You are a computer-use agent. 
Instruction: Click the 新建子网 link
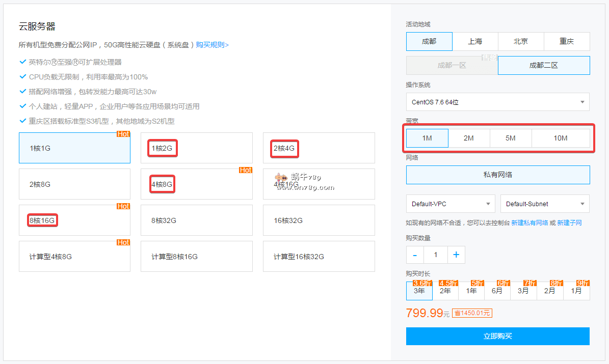point(569,223)
